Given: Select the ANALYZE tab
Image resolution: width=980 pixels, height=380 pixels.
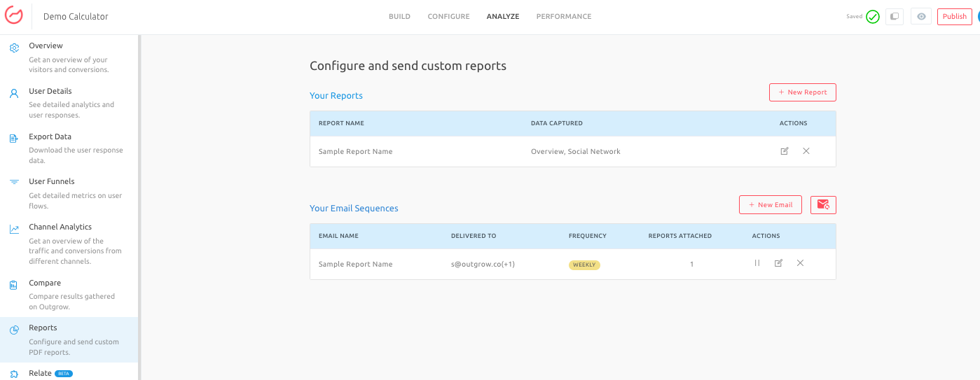Looking at the screenshot, I should (503, 17).
